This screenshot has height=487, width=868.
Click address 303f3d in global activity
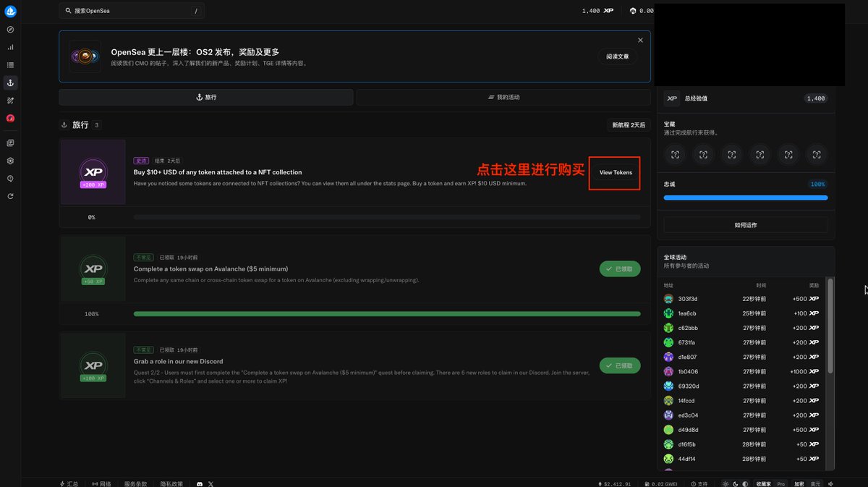pyautogui.click(x=688, y=299)
